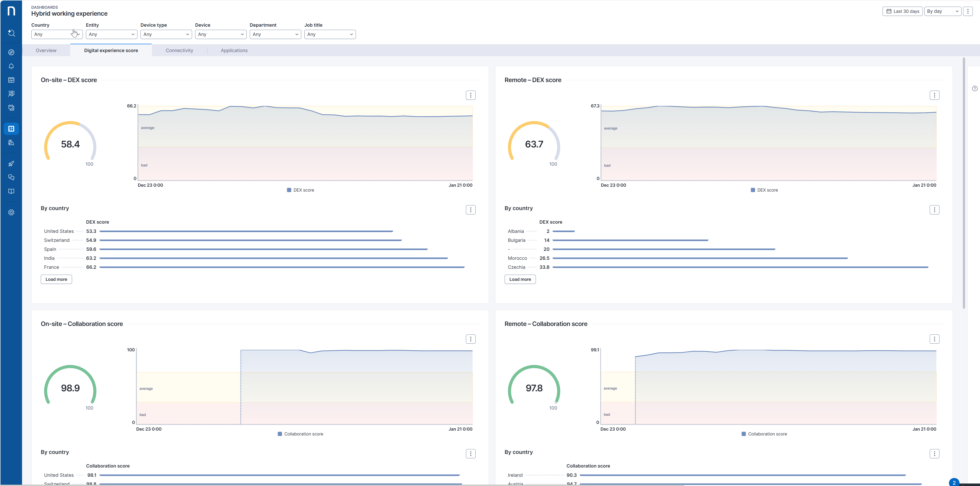Screen dimensions: 980x486
Task: Open the chat bubbles icon
Action: [12, 177]
